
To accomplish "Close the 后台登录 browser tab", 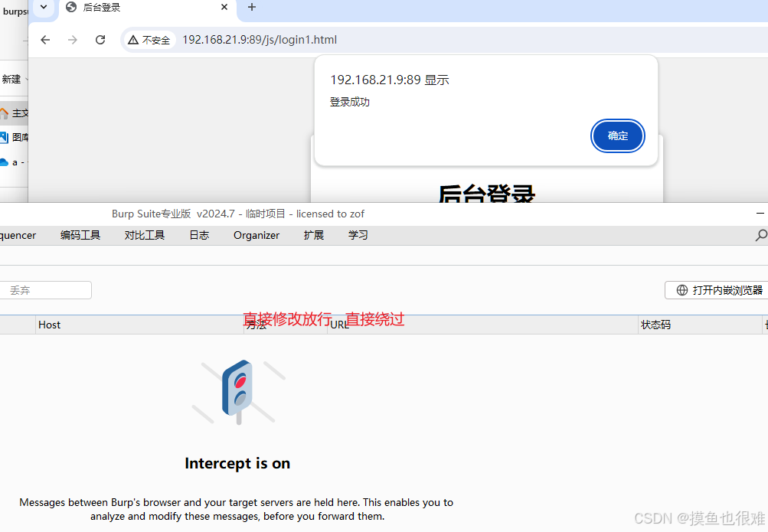I will (224, 7).
